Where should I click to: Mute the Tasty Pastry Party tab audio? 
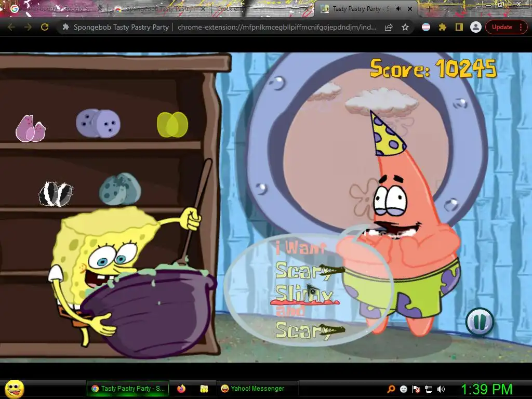click(399, 9)
